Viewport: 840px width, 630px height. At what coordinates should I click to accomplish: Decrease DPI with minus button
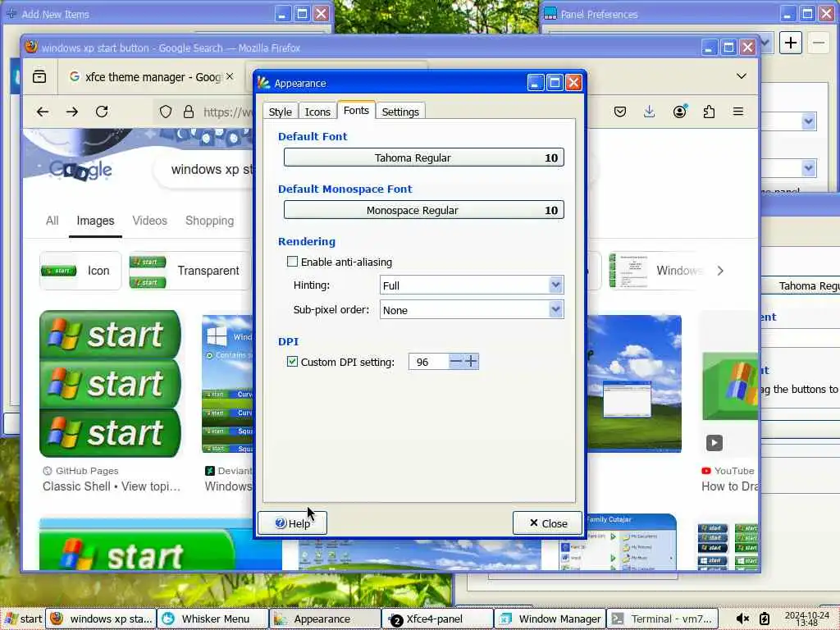point(456,362)
